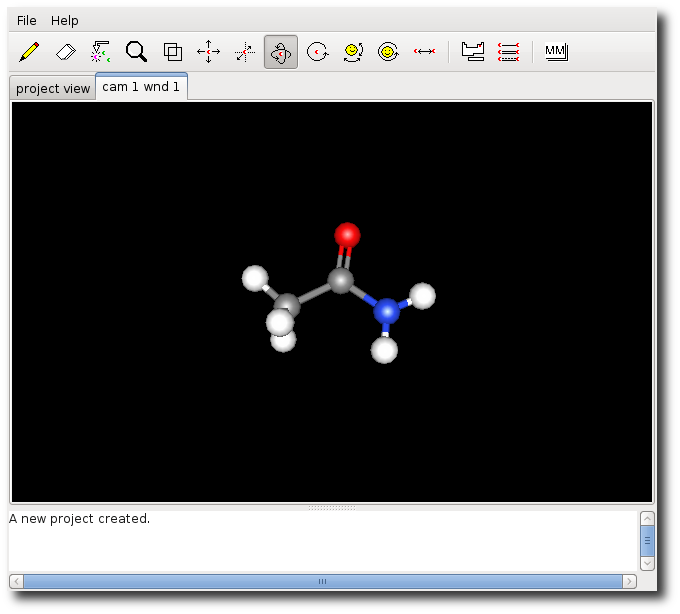Click the red oxygen atom in the molecule

coord(347,235)
